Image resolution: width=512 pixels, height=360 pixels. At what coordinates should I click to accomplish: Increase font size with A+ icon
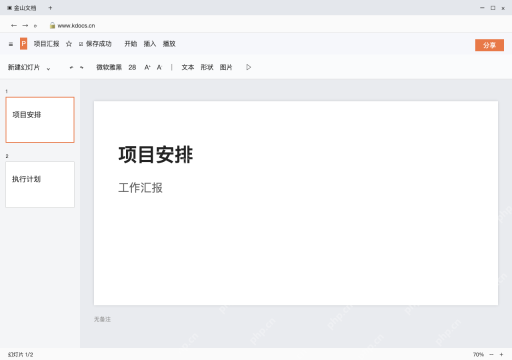[147, 67]
